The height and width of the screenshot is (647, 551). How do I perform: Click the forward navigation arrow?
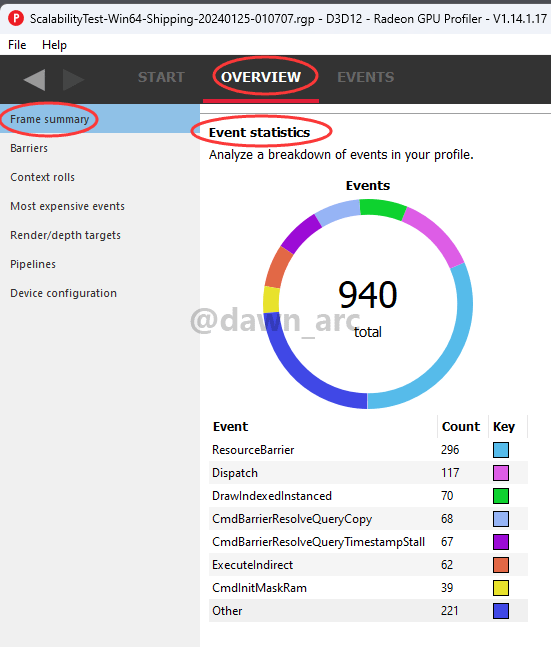click(x=73, y=79)
